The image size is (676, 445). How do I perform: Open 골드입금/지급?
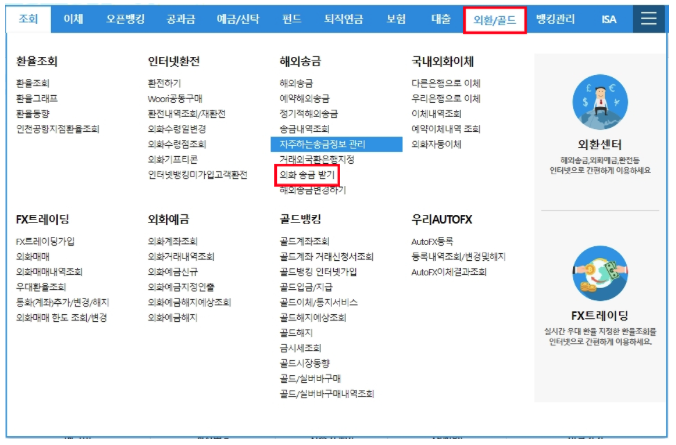[306, 287]
